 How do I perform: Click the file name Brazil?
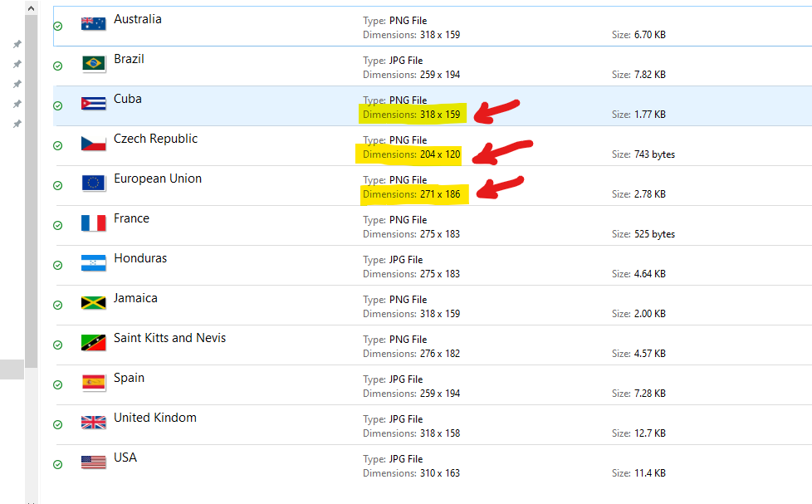coord(129,59)
